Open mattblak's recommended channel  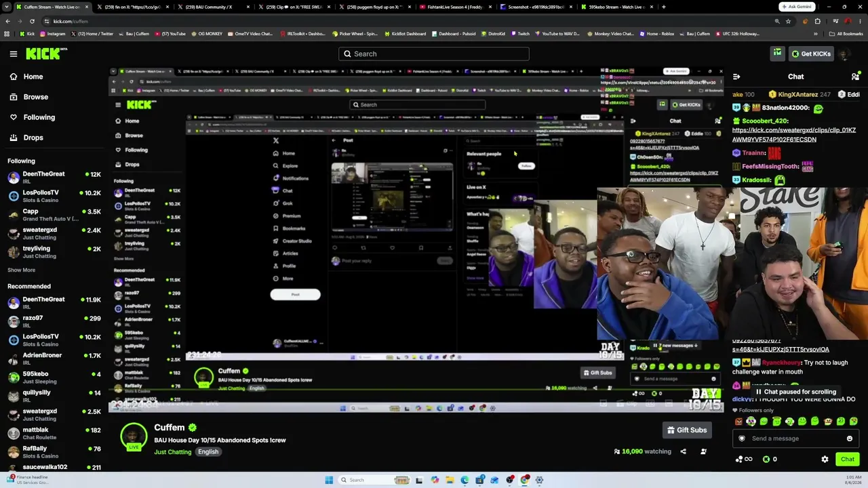54,433
